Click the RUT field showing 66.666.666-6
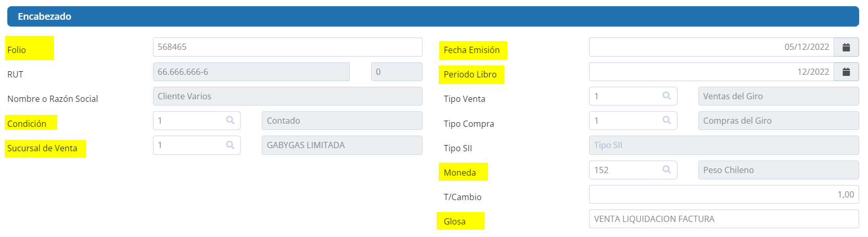 pos(251,72)
